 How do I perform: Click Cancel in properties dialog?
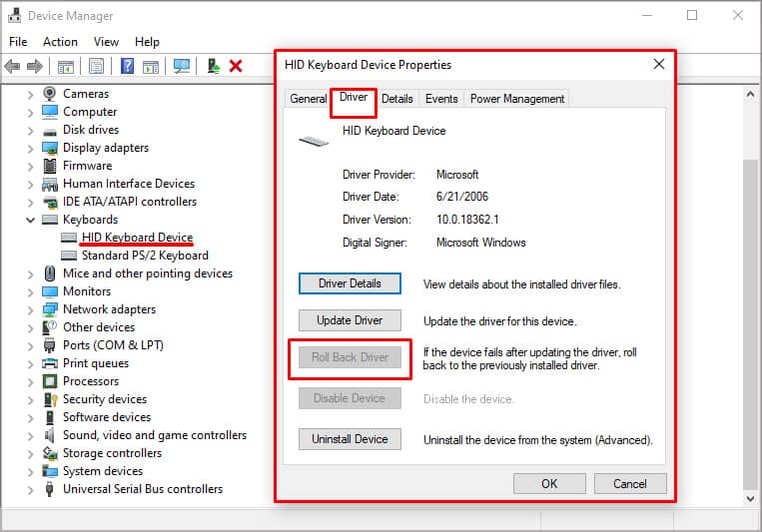click(x=630, y=483)
